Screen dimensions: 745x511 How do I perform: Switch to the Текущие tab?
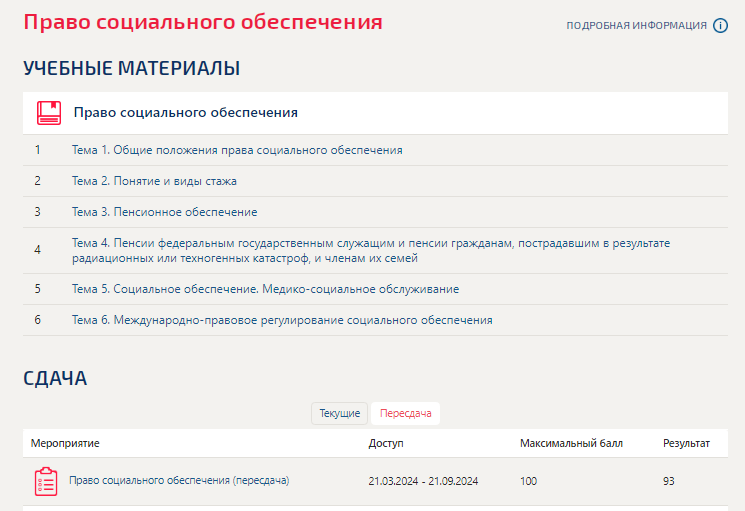click(340, 413)
